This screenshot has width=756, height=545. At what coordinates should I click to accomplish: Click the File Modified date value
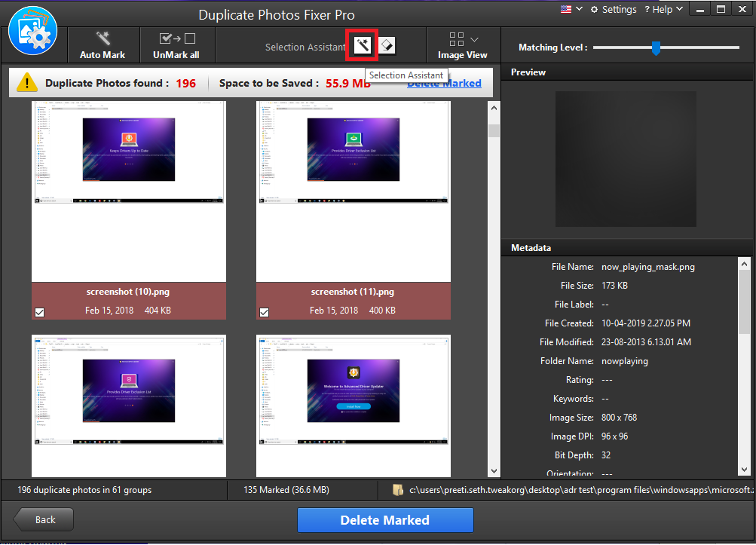[x=646, y=342]
